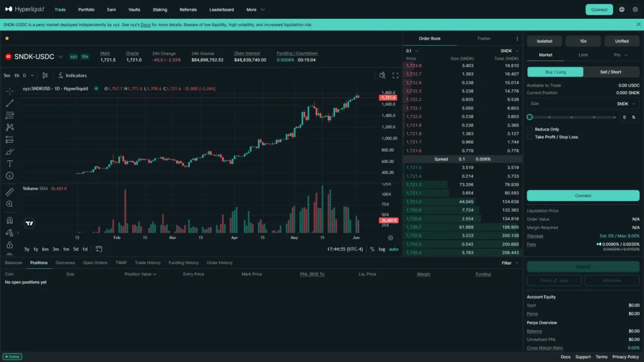This screenshot has width=644, height=362.
Task: Select the crosshair cursor tool
Action: click(x=9, y=90)
